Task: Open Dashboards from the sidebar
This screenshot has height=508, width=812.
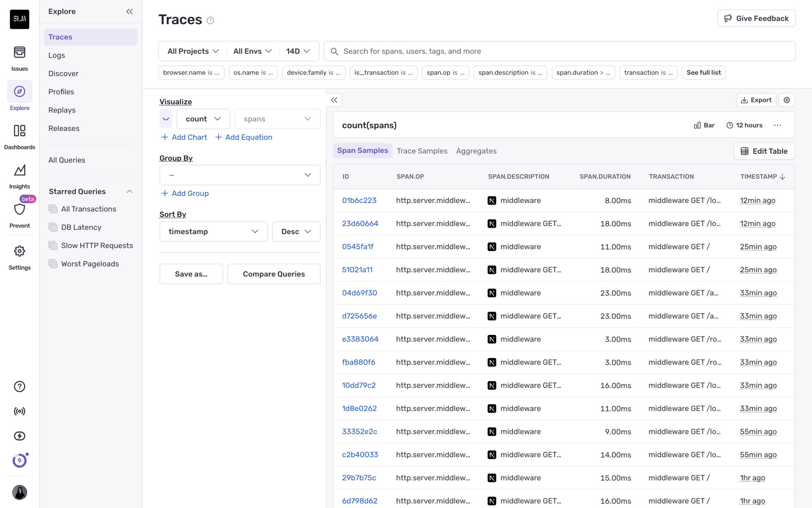Action: click(19, 137)
